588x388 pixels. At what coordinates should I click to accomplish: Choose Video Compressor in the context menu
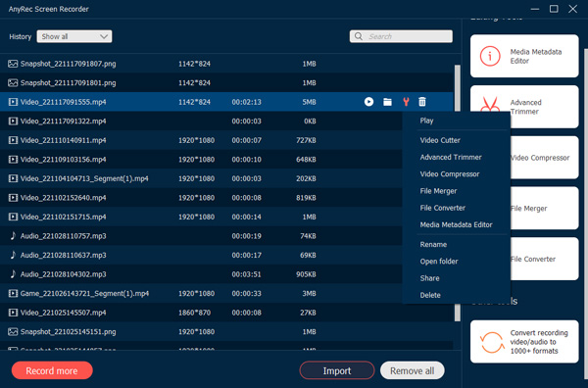coord(450,174)
